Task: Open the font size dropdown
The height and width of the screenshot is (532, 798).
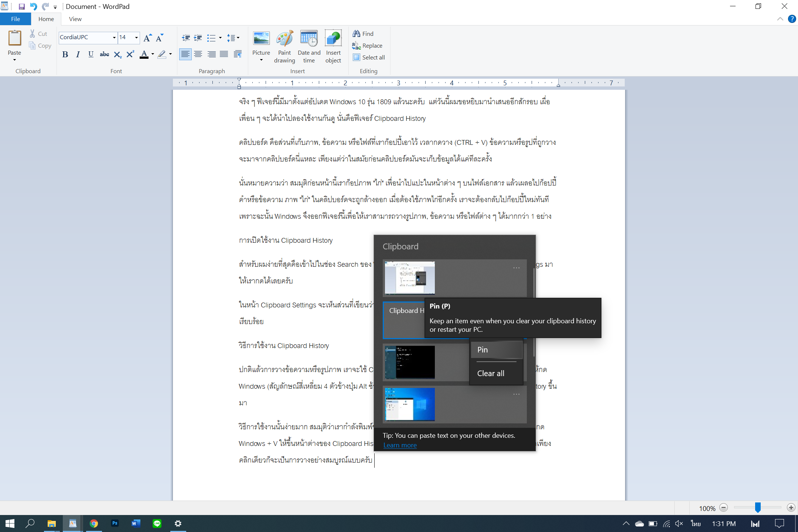Action: tap(136, 37)
